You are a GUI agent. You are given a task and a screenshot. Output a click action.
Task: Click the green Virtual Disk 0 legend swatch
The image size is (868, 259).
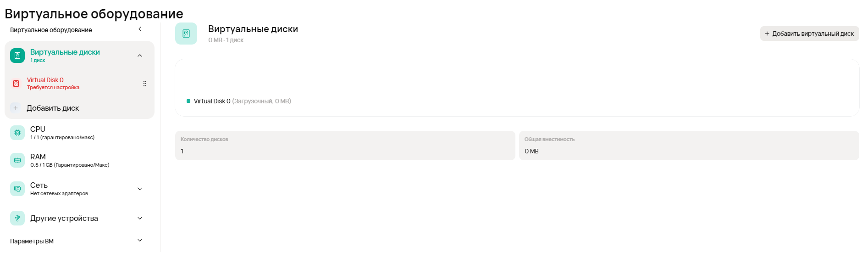tap(188, 101)
